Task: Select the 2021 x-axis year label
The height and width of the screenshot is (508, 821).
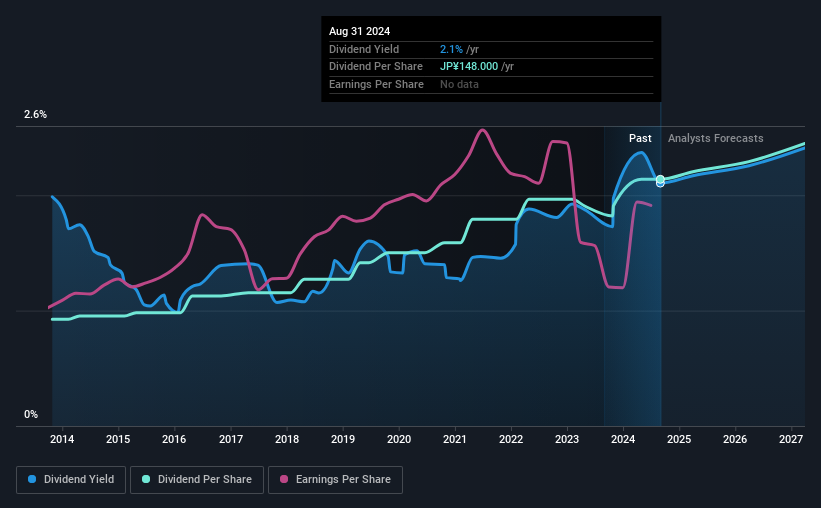Action: 454,439
